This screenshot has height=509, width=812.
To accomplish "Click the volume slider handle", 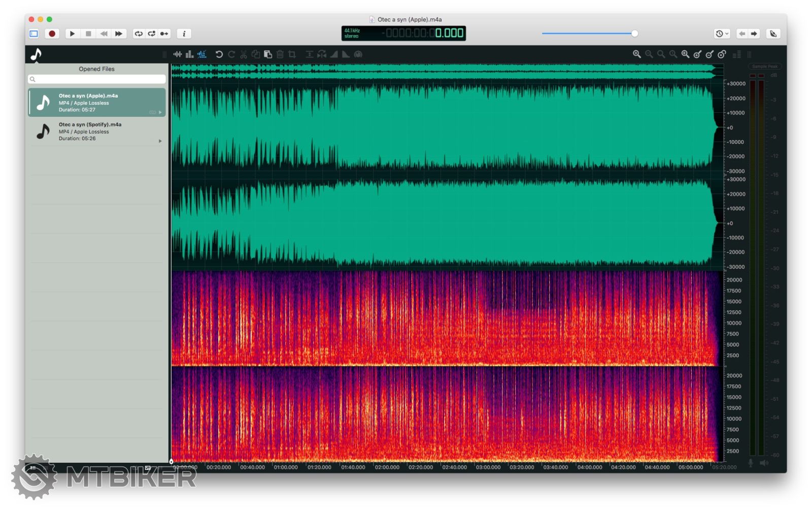I will tap(634, 34).
